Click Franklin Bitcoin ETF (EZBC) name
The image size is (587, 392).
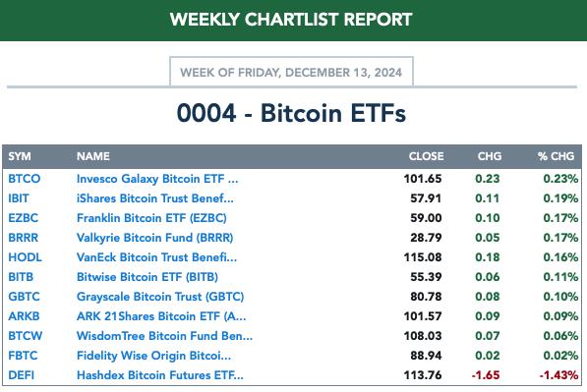[x=151, y=218]
